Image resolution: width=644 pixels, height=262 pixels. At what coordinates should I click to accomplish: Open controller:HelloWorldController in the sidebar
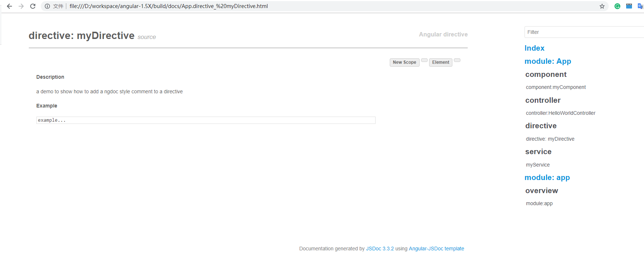[561, 113]
